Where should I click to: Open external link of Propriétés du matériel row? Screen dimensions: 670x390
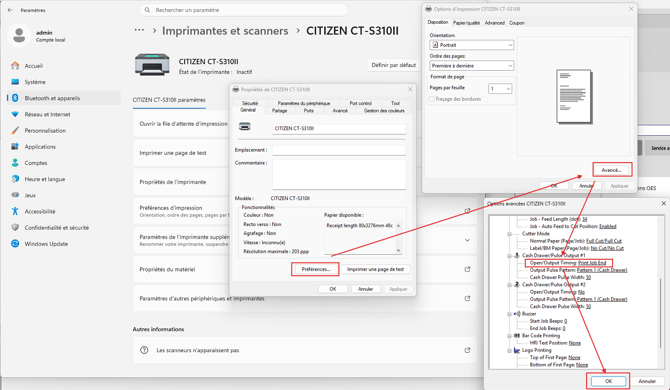[x=467, y=269]
